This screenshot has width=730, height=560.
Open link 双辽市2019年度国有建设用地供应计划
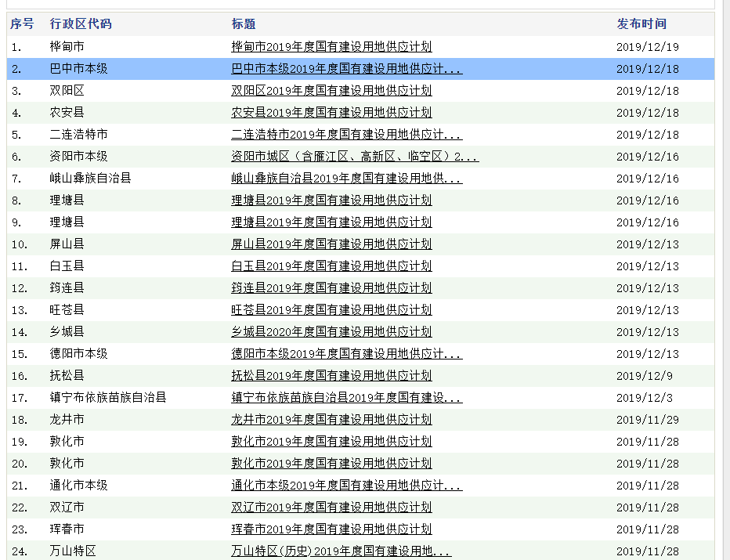[331, 508]
